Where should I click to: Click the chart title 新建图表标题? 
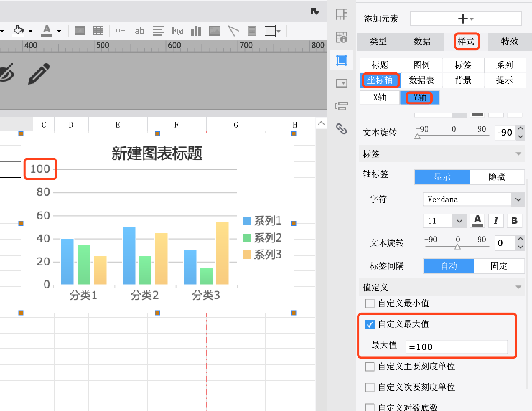(157, 153)
